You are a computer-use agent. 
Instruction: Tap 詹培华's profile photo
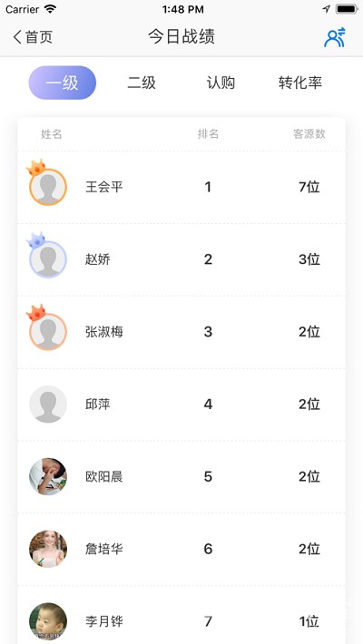tap(48, 549)
